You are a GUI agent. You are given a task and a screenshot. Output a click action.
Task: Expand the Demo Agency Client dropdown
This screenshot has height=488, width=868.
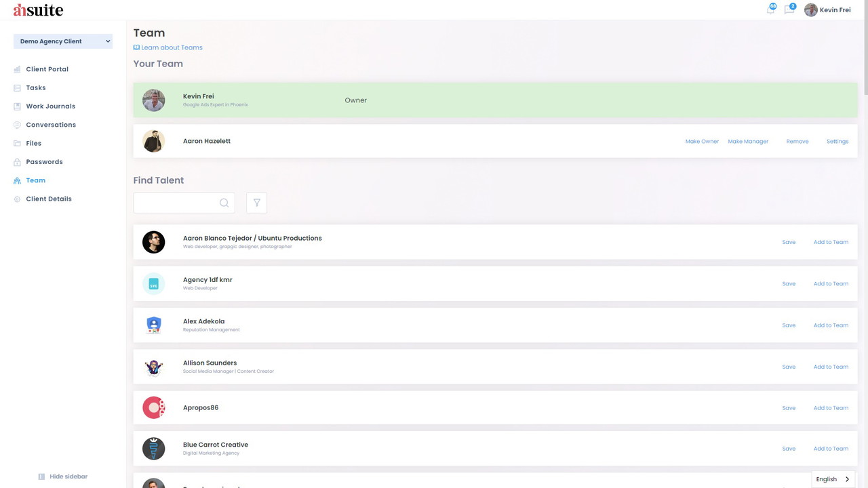point(63,41)
